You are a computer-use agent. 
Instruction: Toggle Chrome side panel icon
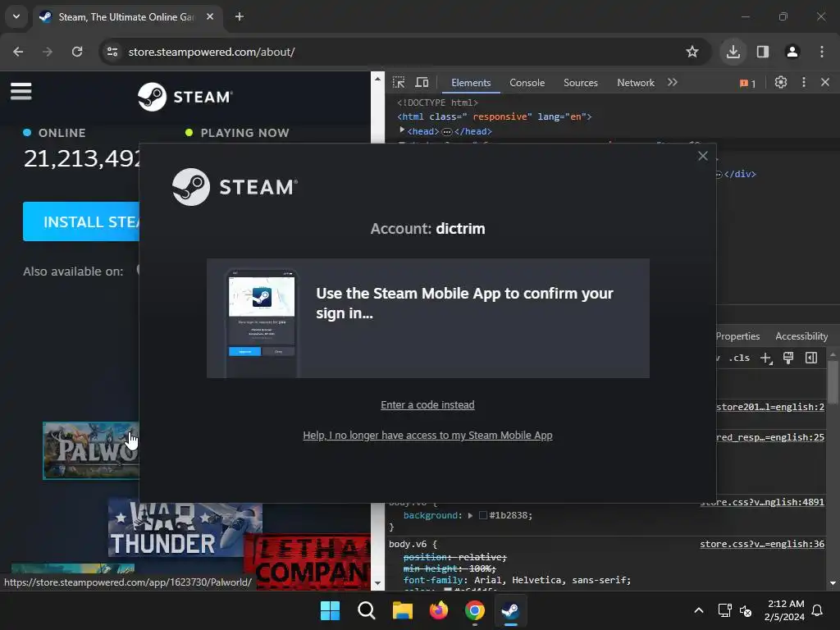pos(763,52)
